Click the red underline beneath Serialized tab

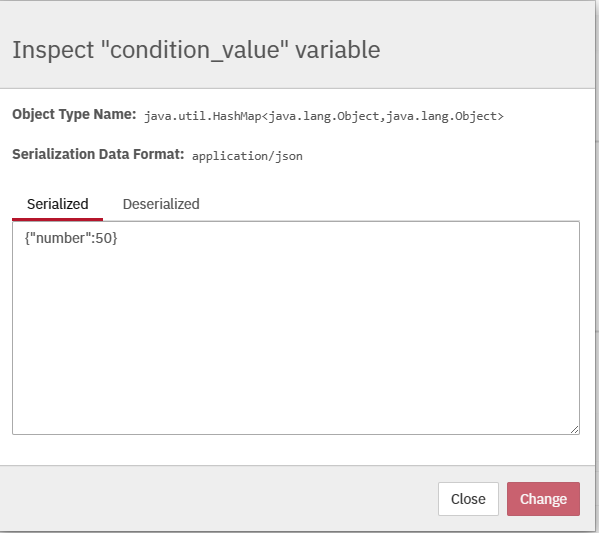58,219
